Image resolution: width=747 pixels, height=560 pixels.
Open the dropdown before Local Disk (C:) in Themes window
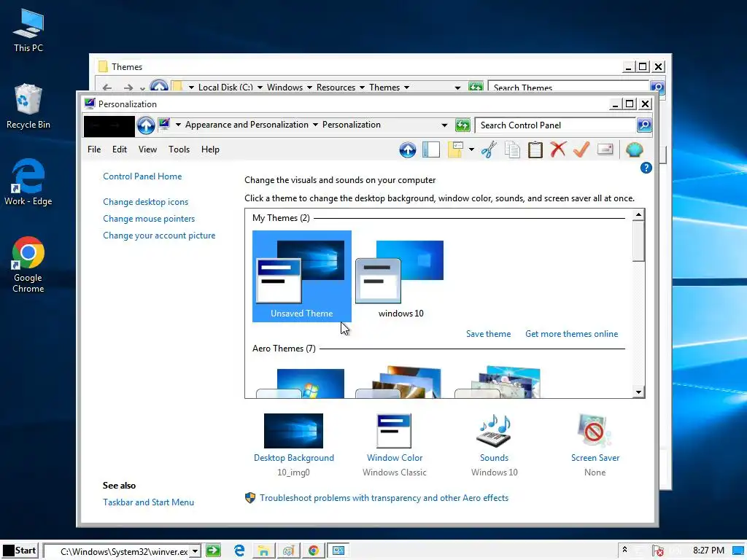click(x=191, y=87)
